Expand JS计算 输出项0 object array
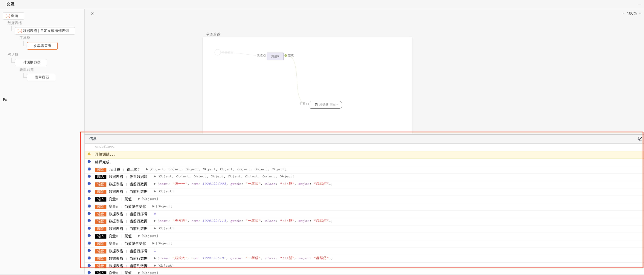 [147, 169]
